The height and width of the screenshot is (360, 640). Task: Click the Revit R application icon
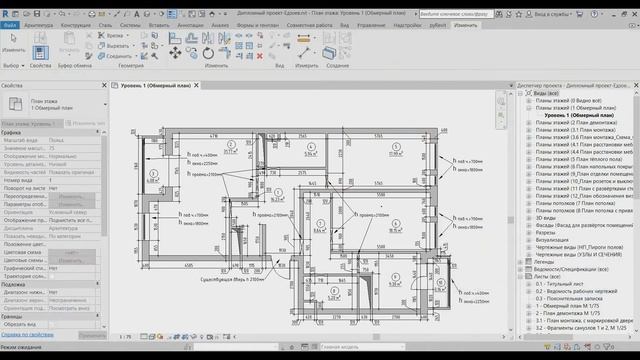pyautogui.click(x=5, y=14)
